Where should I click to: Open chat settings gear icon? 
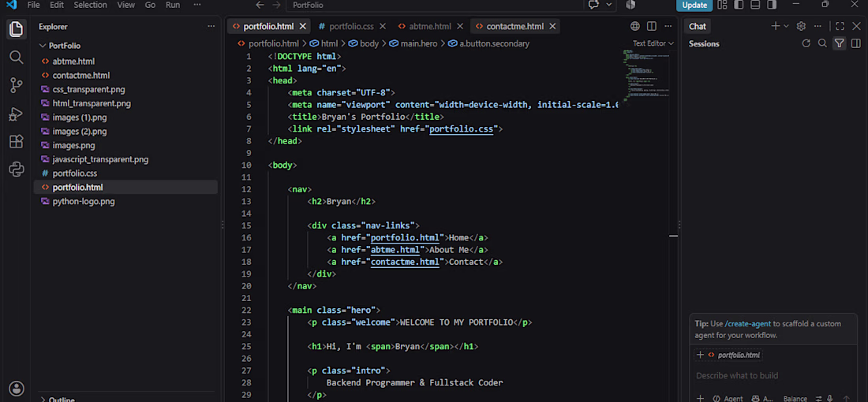coord(800,26)
